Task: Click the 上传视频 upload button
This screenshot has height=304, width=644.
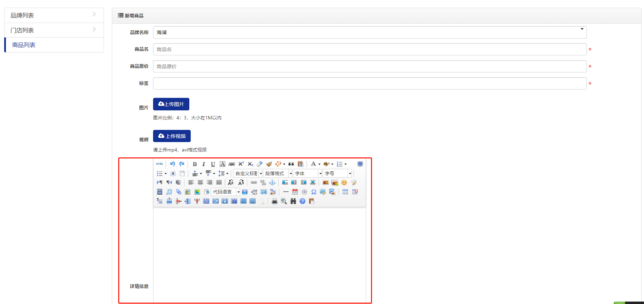Action: (x=172, y=136)
